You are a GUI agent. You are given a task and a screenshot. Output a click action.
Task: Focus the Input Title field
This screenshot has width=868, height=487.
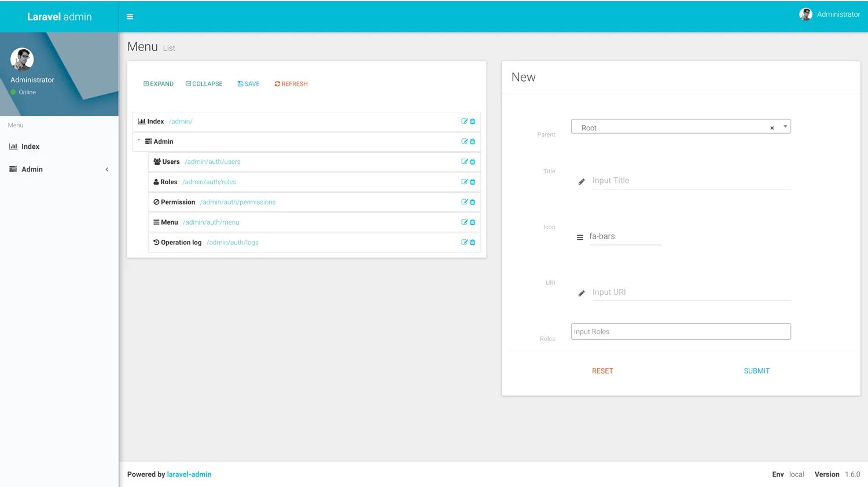(691, 181)
